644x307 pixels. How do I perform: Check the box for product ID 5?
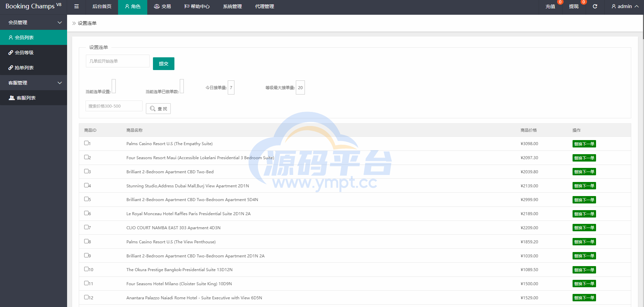point(86,199)
